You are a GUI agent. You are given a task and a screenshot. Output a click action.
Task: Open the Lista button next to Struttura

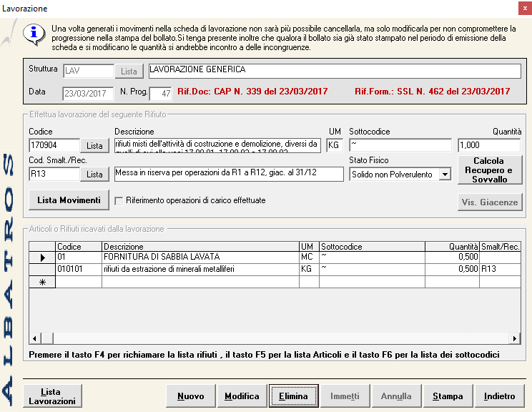(x=129, y=71)
